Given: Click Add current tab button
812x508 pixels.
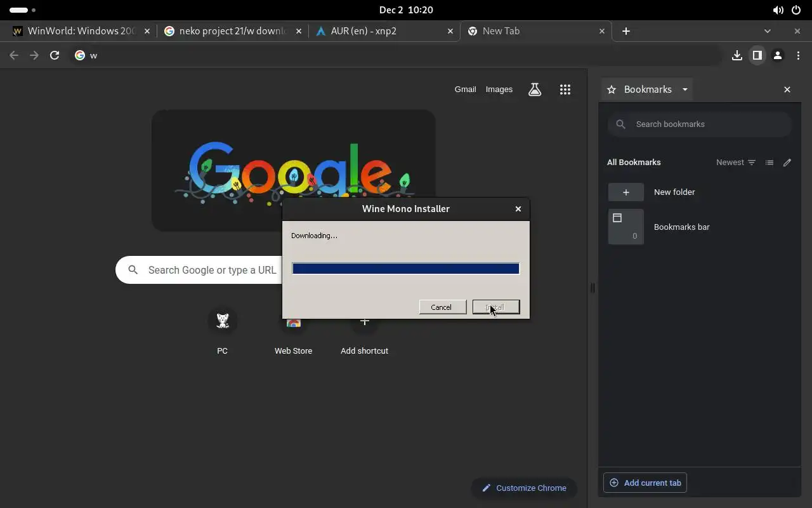Looking at the screenshot, I should (x=645, y=483).
